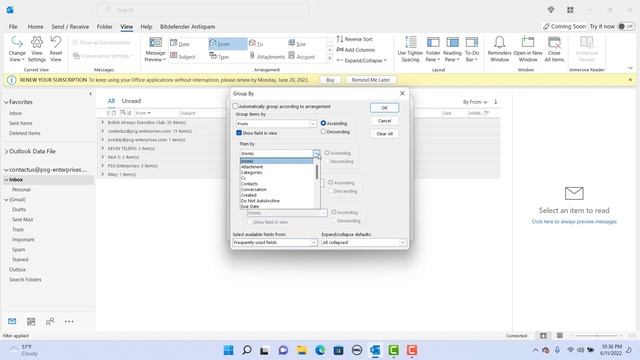Toggle Use Tighter Spacing

pyautogui.click(x=410, y=49)
